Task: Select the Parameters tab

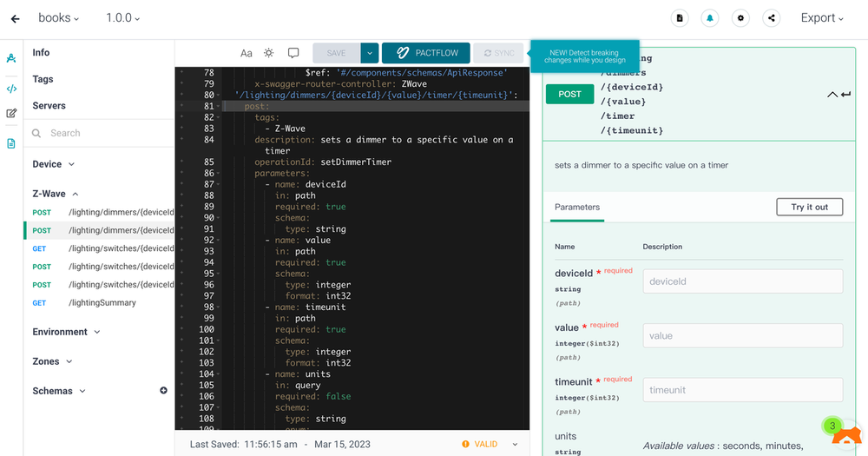Action: [577, 207]
